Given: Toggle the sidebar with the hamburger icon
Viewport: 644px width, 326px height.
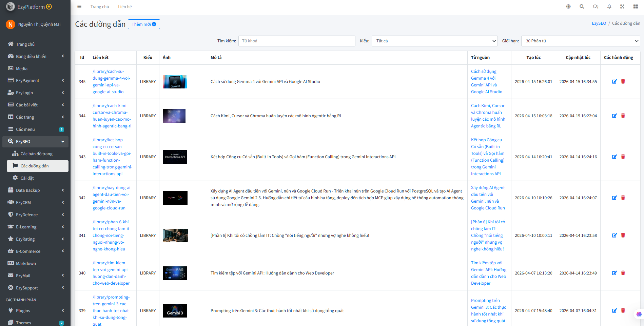Looking at the screenshot, I should (79, 6).
